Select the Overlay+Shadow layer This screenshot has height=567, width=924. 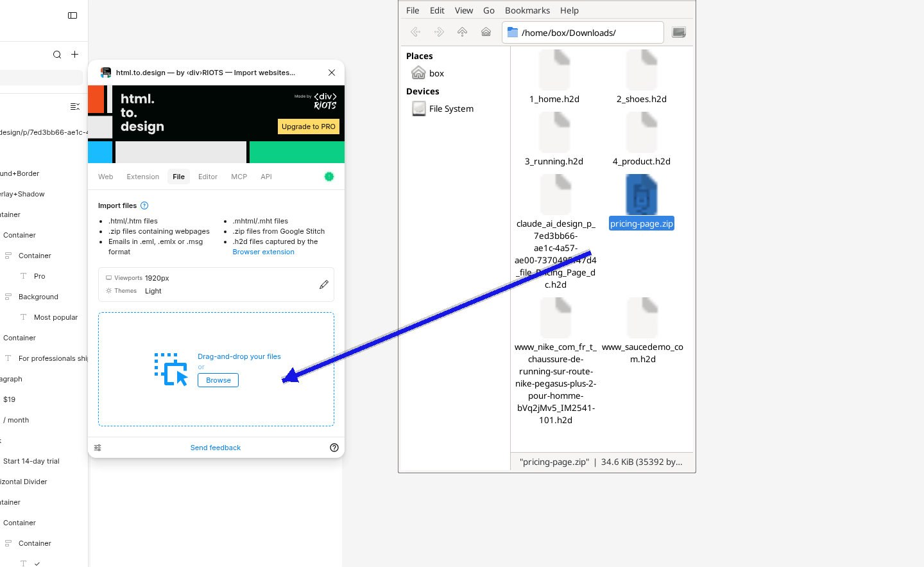22,194
